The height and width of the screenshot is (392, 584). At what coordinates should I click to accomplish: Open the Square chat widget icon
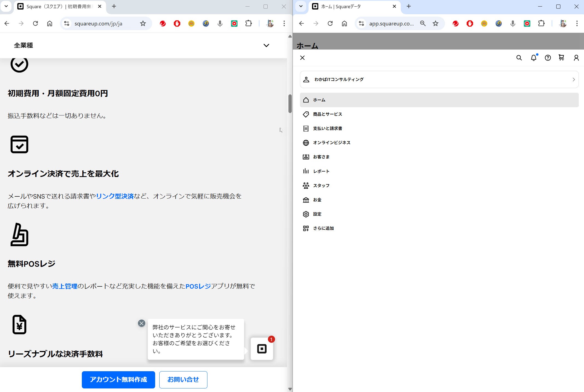coord(262,349)
